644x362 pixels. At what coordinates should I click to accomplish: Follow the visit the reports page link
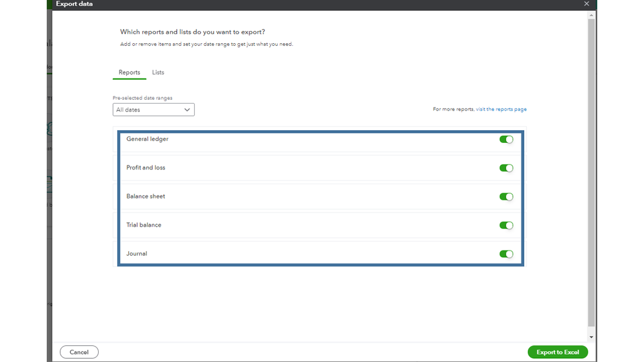coord(501,110)
